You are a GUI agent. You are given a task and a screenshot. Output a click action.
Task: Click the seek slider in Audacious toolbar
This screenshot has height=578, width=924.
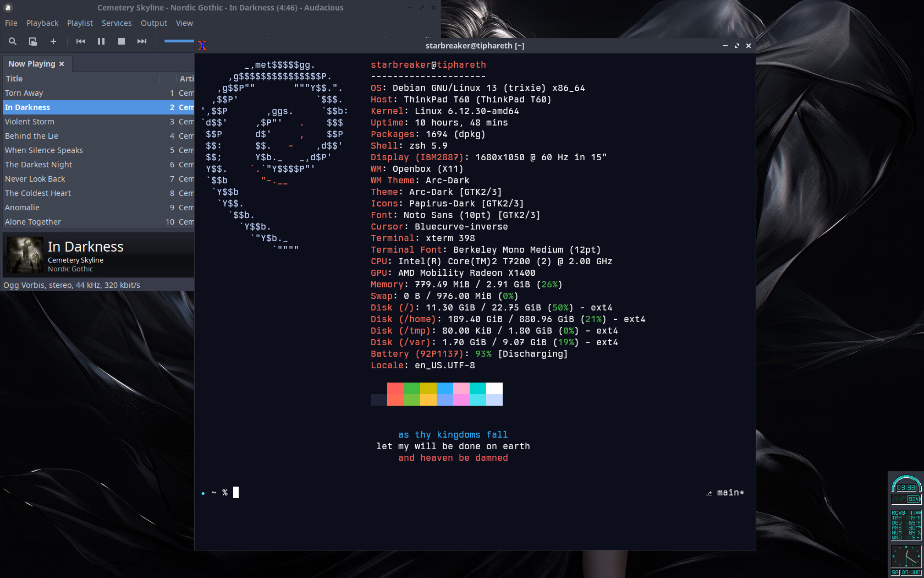click(x=179, y=41)
